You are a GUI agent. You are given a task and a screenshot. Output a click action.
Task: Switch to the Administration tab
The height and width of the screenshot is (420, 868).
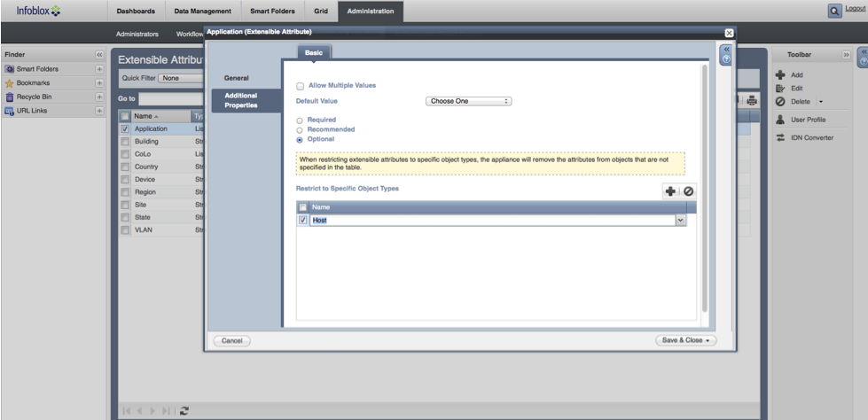(371, 11)
